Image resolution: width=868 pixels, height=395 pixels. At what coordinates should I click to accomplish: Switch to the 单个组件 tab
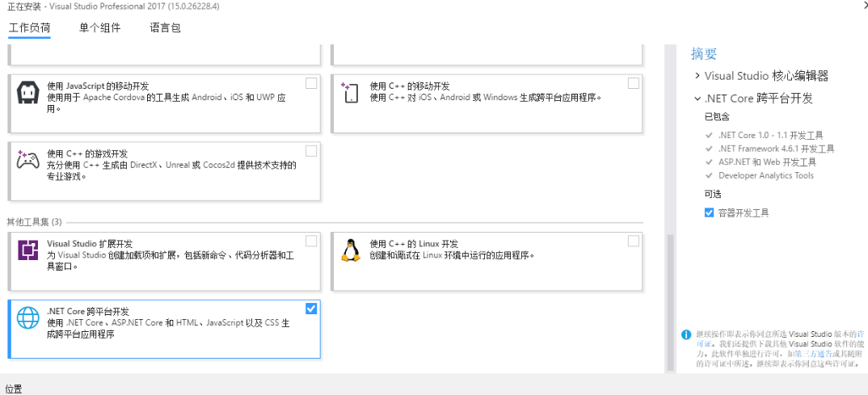click(100, 27)
